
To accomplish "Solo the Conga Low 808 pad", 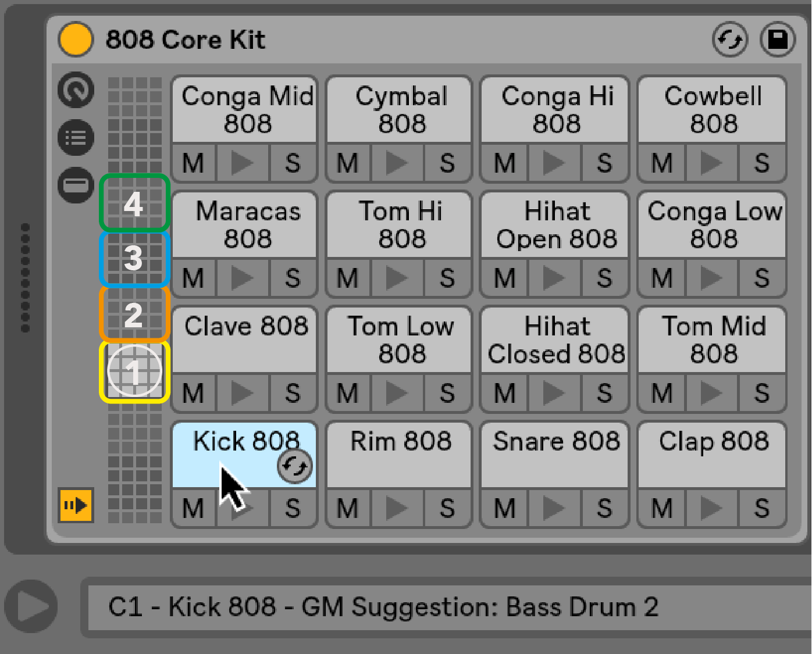I will coord(763,278).
